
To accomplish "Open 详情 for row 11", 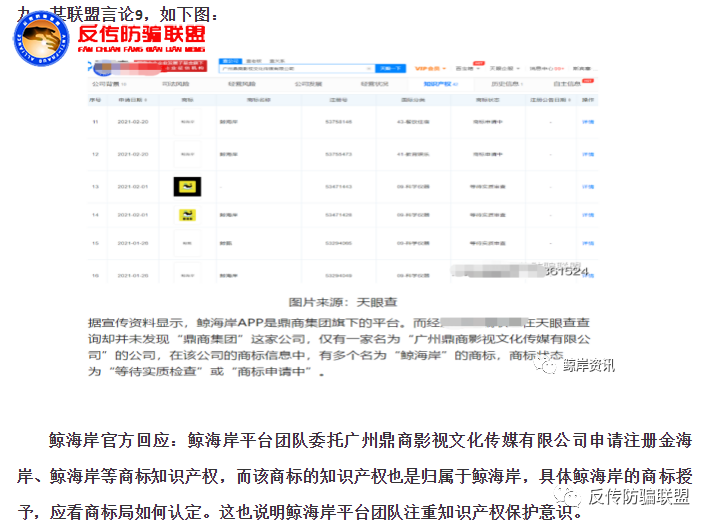I will tap(588, 122).
